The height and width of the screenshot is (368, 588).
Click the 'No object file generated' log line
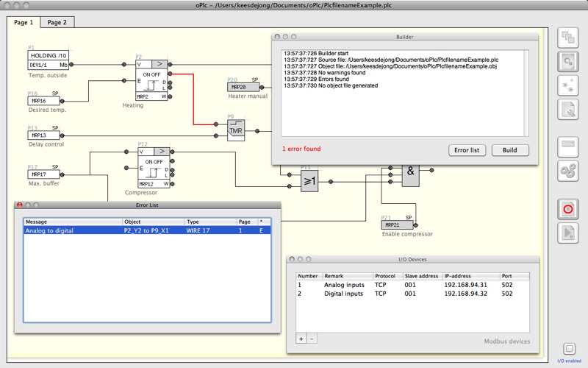pos(331,85)
